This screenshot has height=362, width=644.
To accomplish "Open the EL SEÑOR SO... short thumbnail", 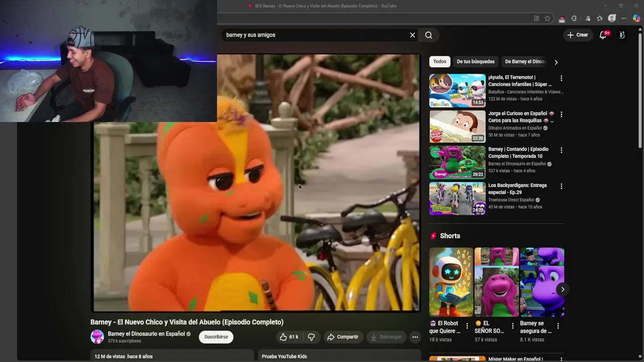I will tap(497, 282).
